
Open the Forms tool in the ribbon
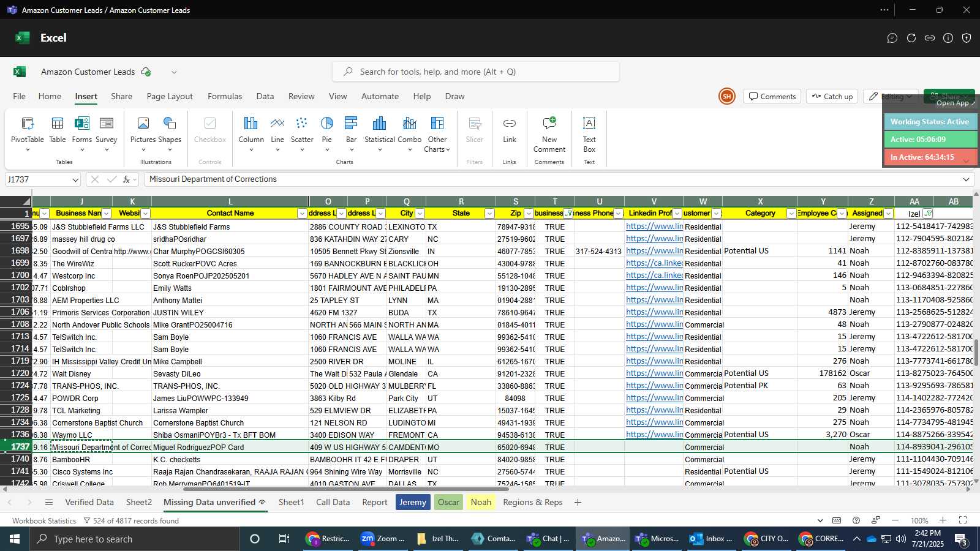[x=81, y=134]
